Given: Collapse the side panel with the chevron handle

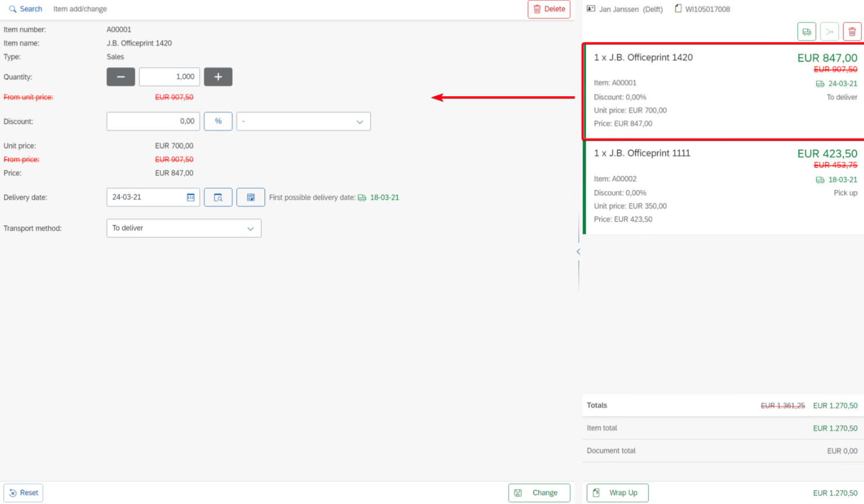Looking at the screenshot, I should [578, 251].
